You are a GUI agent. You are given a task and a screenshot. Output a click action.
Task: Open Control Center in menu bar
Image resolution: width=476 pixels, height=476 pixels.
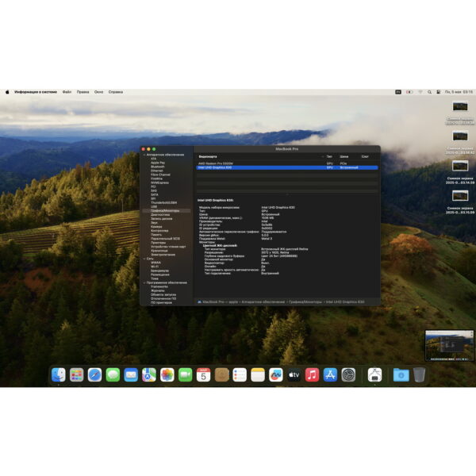tap(439, 92)
